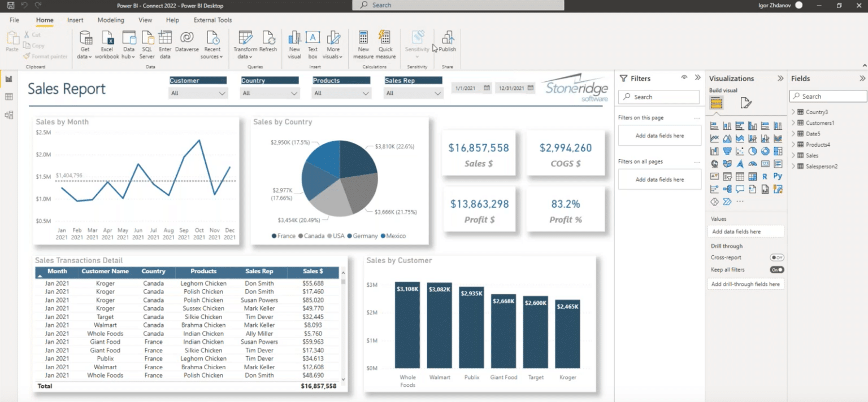Viewport: 868px width, 402px height.
Task: Hide the Filters pane with the eye icon
Action: pos(684,78)
